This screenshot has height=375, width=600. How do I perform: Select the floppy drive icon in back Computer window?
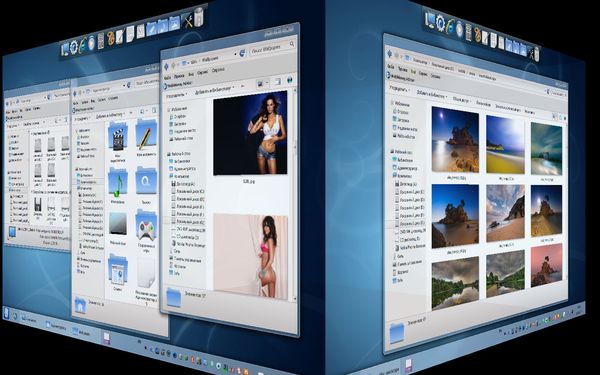click(38, 205)
